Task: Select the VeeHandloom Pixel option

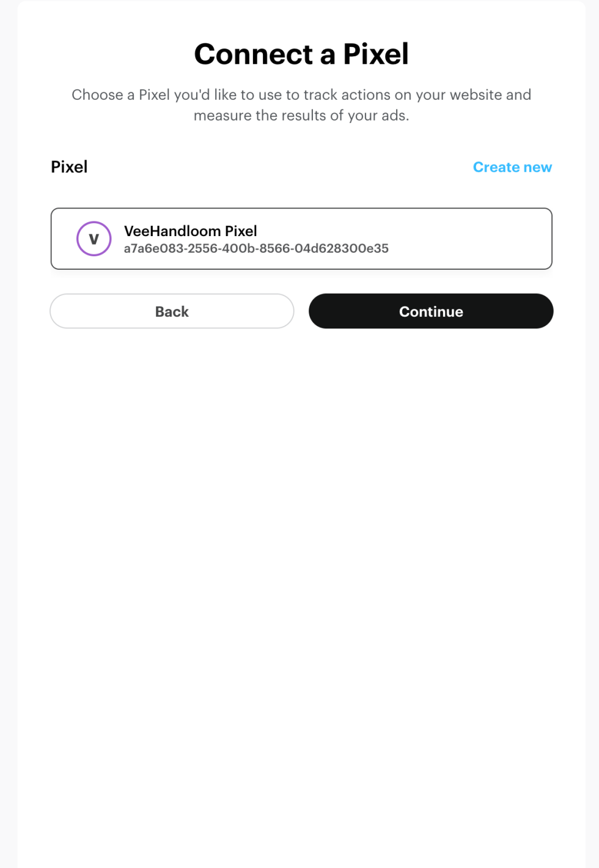Action: tap(301, 239)
